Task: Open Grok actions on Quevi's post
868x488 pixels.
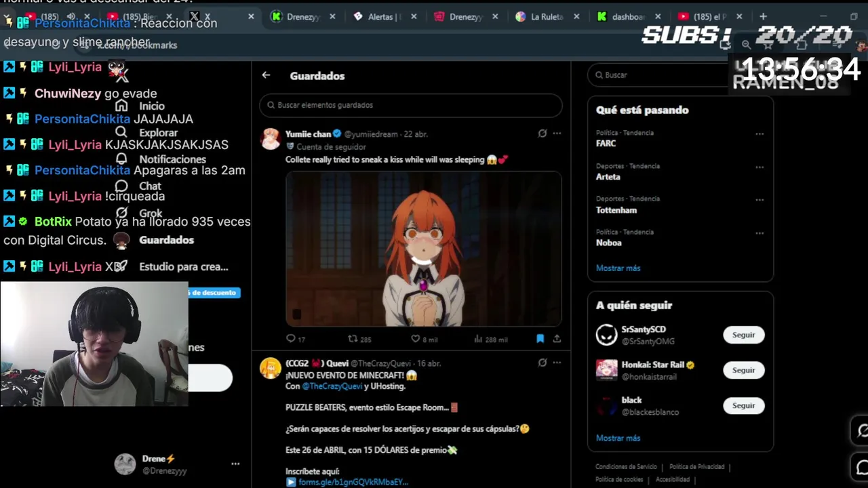Action: [x=542, y=363]
